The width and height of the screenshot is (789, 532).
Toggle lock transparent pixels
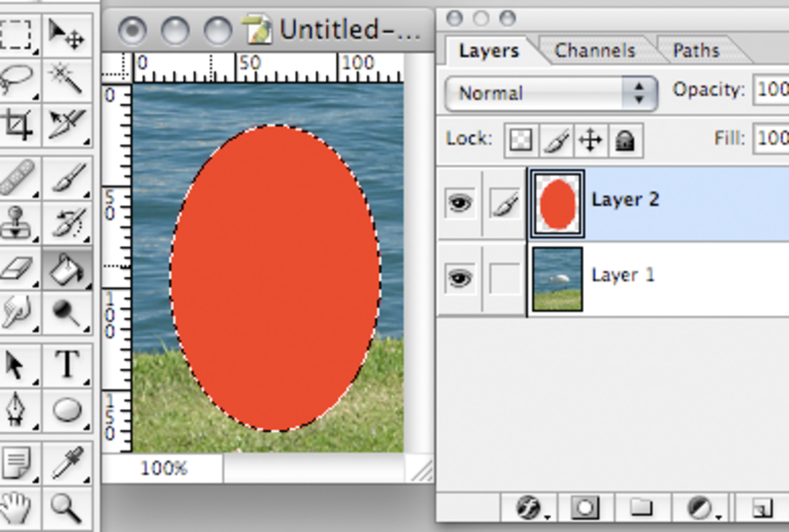(x=521, y=140)
